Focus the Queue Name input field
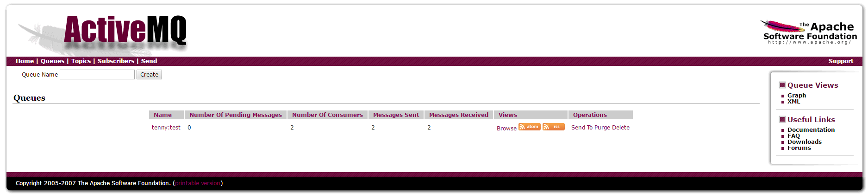 click(97, 75)
